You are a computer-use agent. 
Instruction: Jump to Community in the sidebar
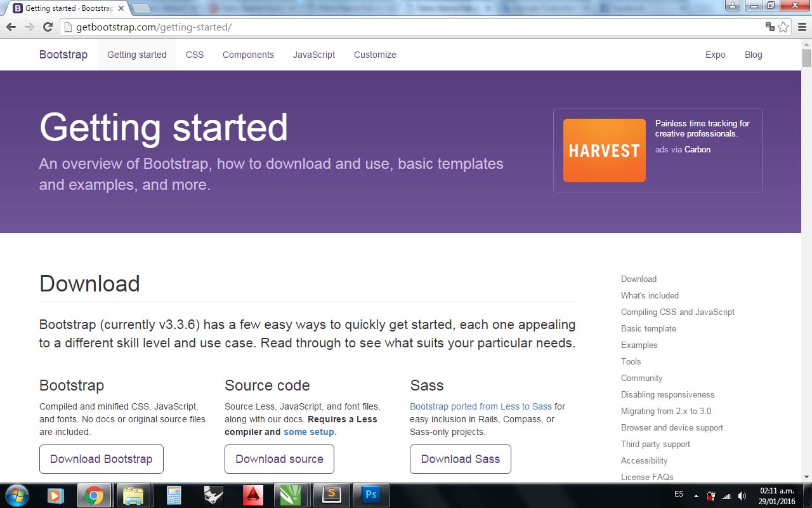pyautogui.click(x=641, y=378)
